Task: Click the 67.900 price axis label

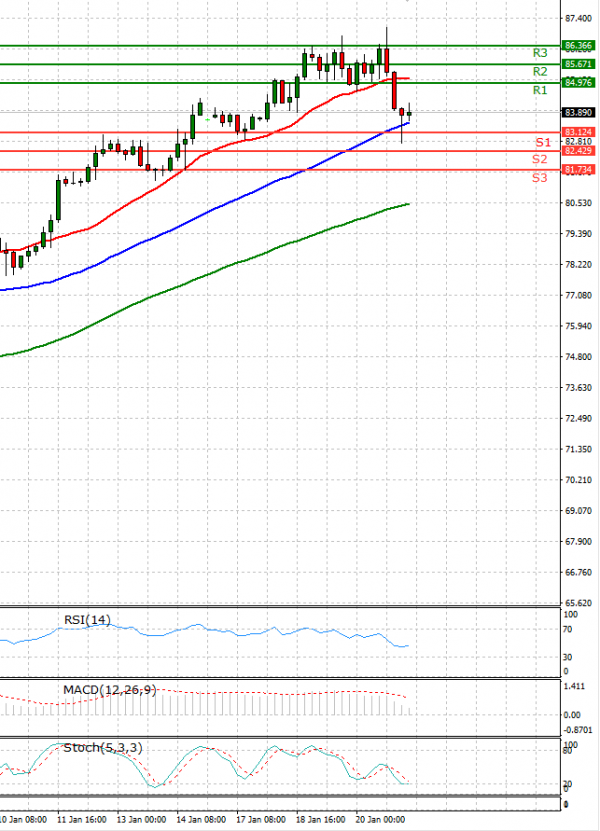Action: (578, 542)
